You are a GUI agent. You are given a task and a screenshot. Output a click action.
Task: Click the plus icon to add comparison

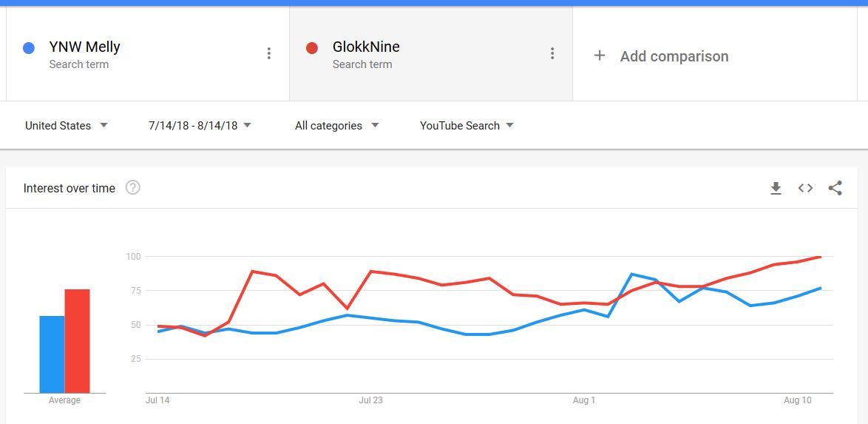[600, 56]
